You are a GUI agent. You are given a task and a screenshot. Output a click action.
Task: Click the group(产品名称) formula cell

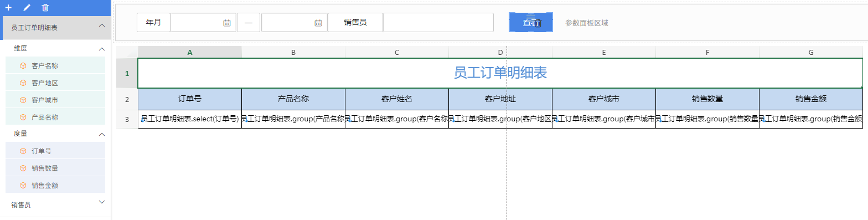[293, 119]
